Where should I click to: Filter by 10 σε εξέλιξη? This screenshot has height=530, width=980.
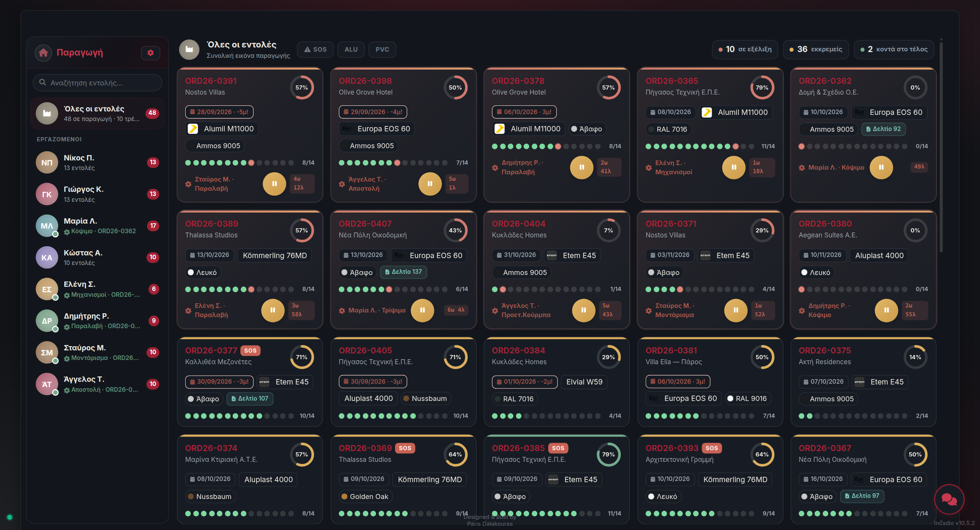pyautogui.click(x=745, y=49)
